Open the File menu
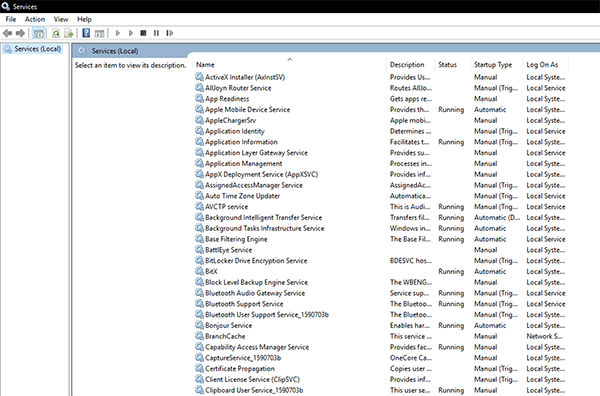This screenshot has width=600, height=396. point(11,19)
